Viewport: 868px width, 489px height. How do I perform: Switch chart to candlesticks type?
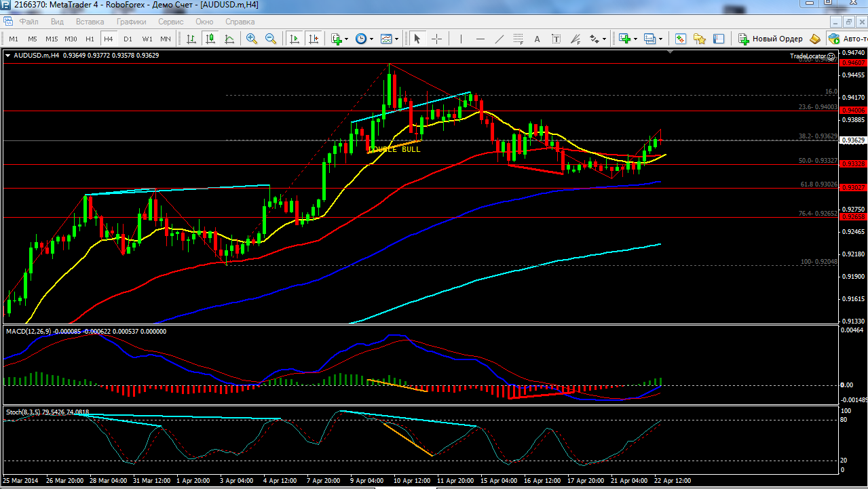(211, 39)
